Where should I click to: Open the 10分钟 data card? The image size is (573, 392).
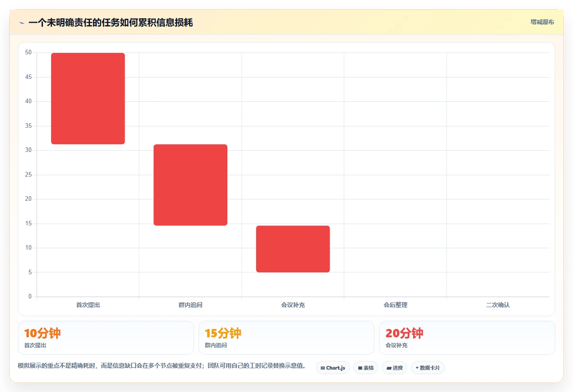click(x=106, y=338)
